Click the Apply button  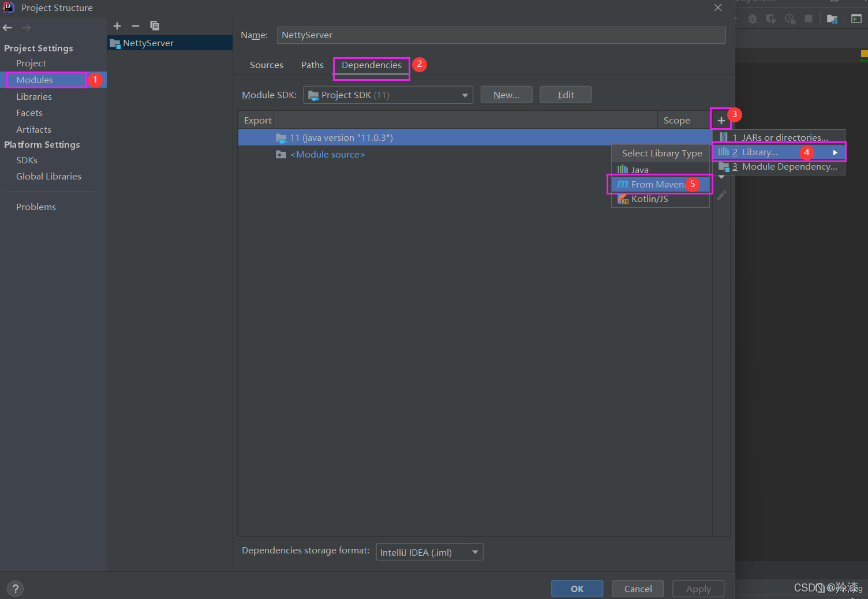click(x=698, y=589)
